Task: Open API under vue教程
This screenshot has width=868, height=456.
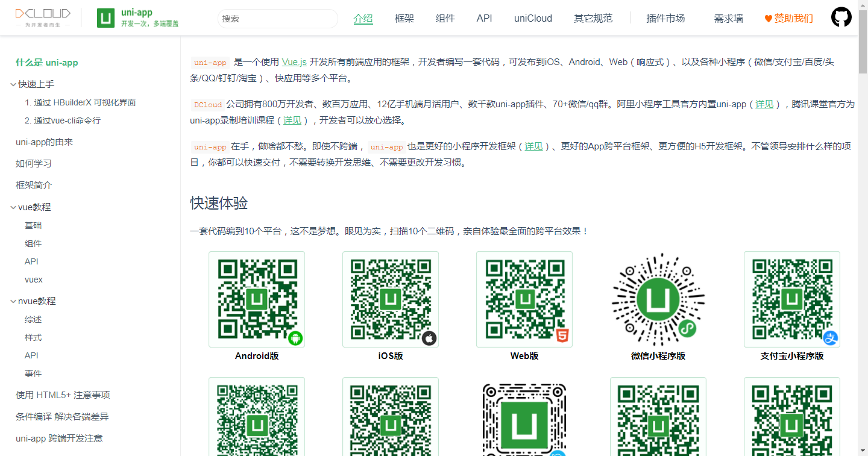Action: point(31,262)
